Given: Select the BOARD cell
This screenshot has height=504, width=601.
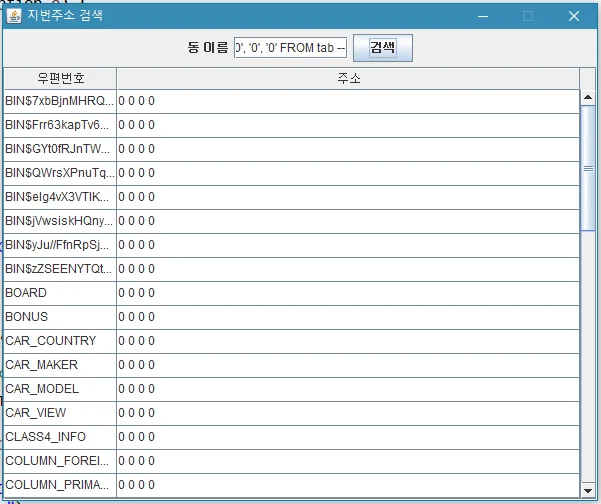Looking at the screenshot, I should [x=60, y=293].
